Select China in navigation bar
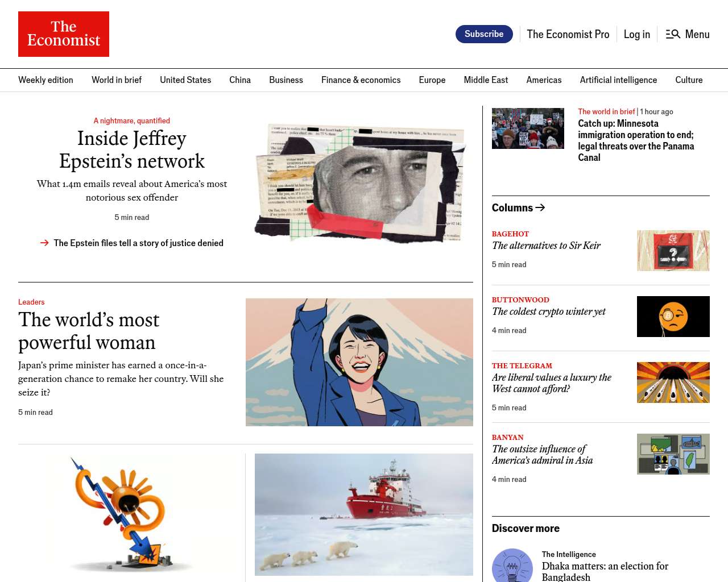This screenshot has width=728, height=582. click(x=240, y=80)
